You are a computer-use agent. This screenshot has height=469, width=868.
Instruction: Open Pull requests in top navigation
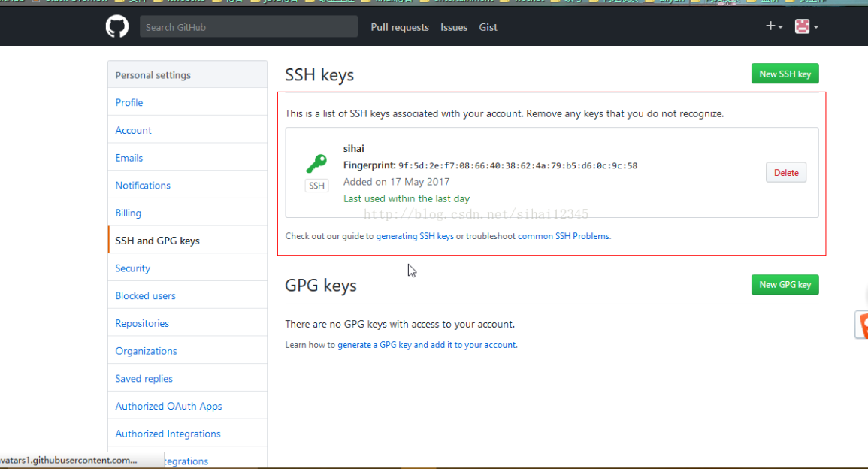pos(400,27)
